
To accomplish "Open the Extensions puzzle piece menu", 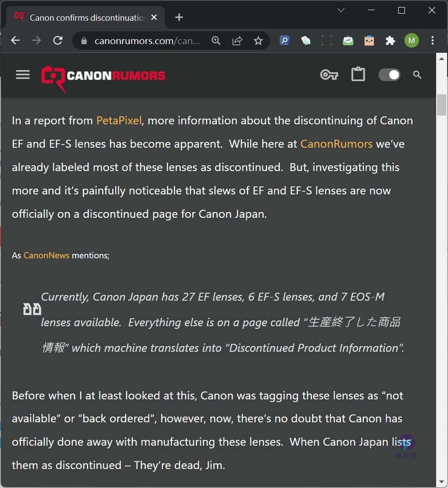I will 390,41.
